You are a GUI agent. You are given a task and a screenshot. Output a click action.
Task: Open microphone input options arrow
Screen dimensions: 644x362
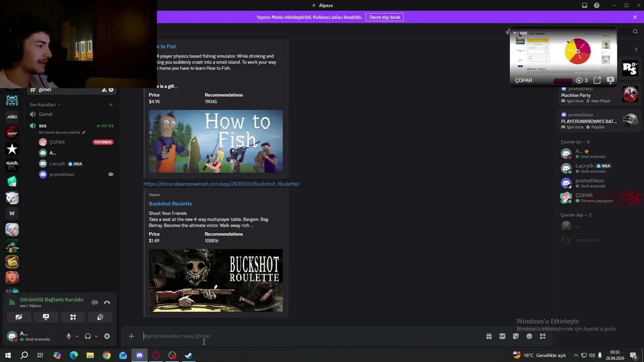77,336
